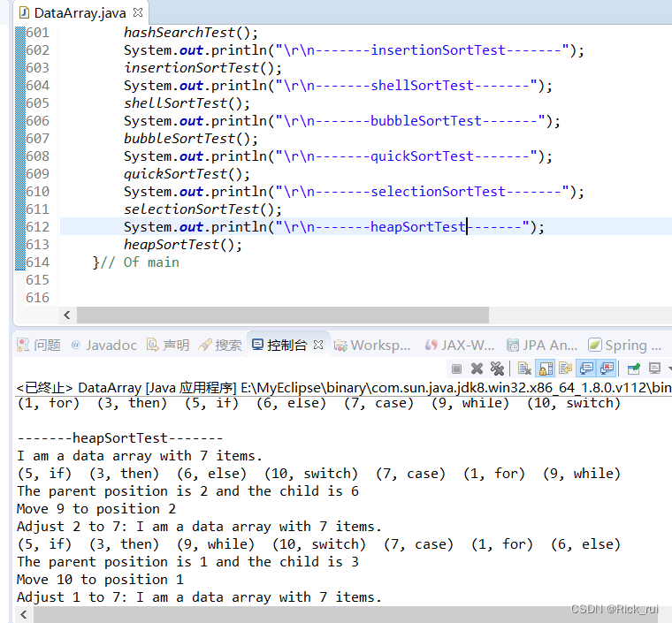
Task: Click the quickSortTest(); call on line 609
Action: 187,174
